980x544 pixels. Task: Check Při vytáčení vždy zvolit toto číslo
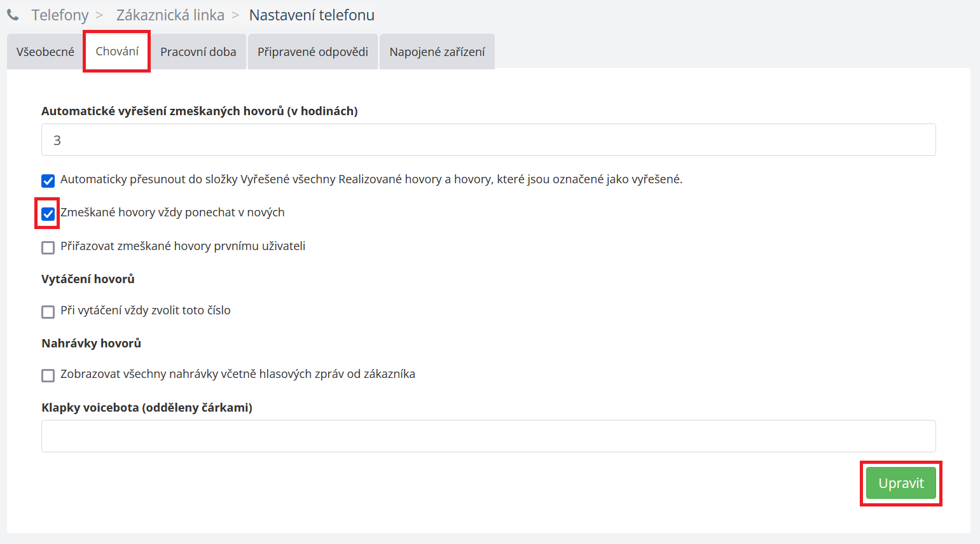pos(48,312)
